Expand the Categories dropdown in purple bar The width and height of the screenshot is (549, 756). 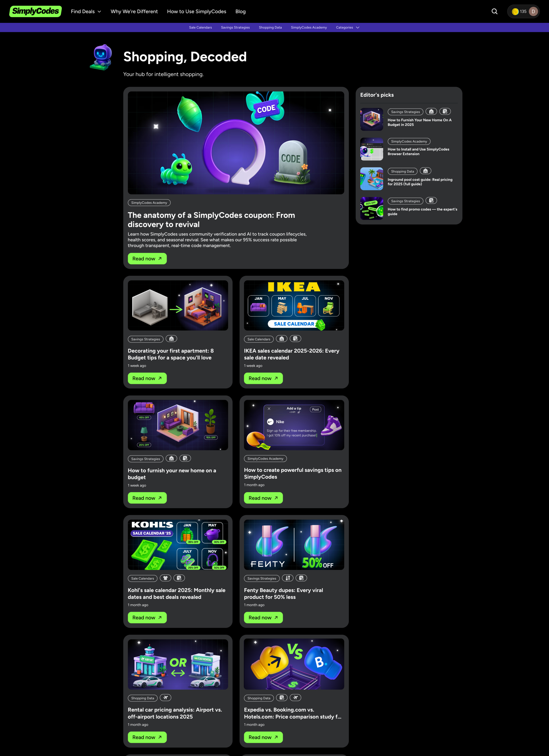tap(347, 27)
